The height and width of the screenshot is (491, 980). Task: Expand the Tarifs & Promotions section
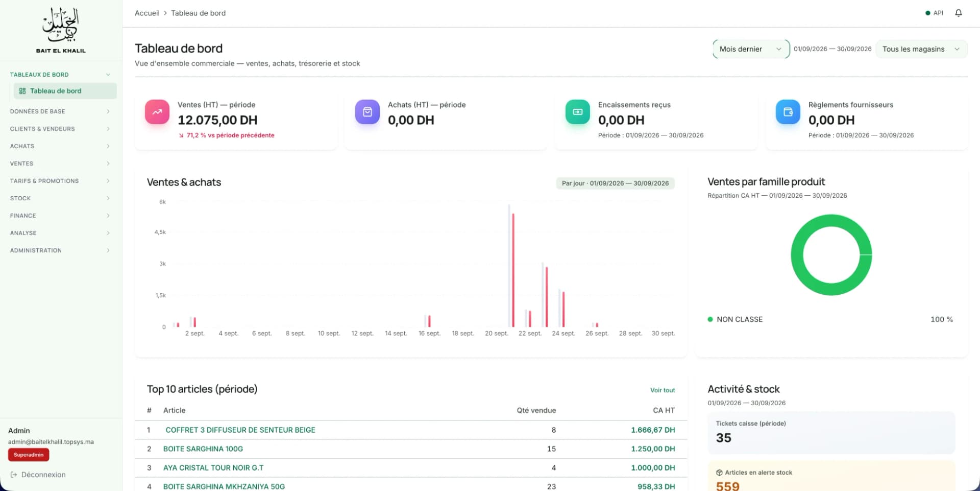61,181
